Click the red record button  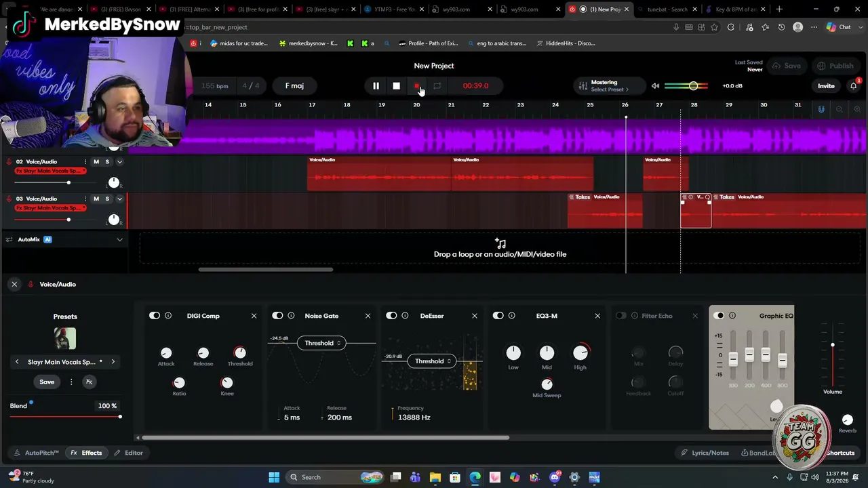pos(416,86)
